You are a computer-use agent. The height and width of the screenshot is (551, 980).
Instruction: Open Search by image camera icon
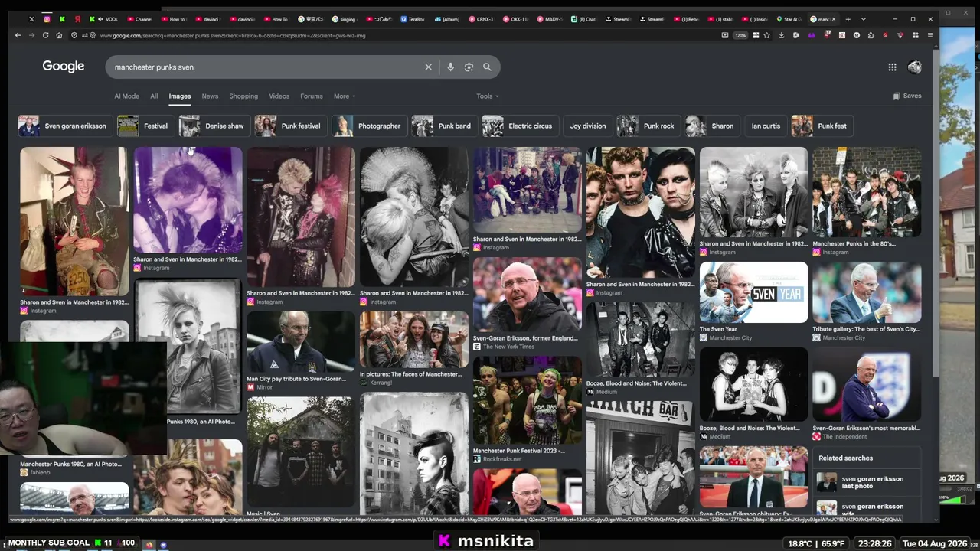pyautogui.click(x=469, y=67)
